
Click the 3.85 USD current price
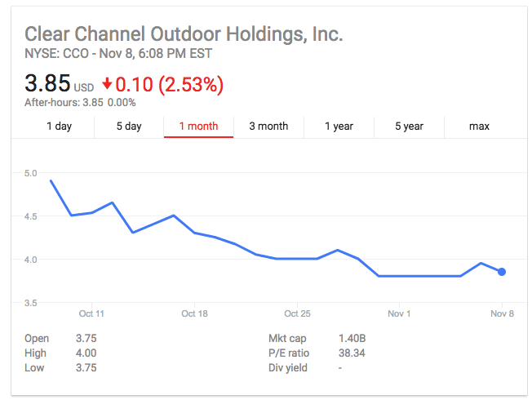59,83
